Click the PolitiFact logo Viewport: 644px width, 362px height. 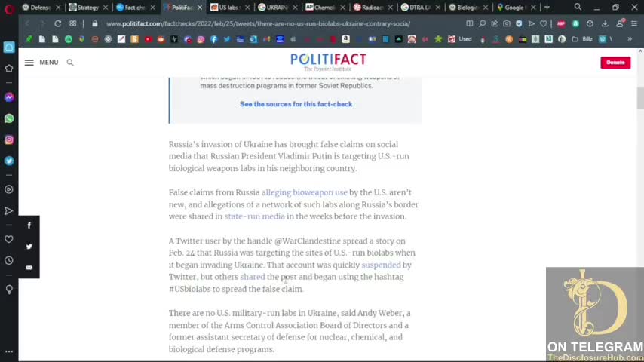click(328, 62)
